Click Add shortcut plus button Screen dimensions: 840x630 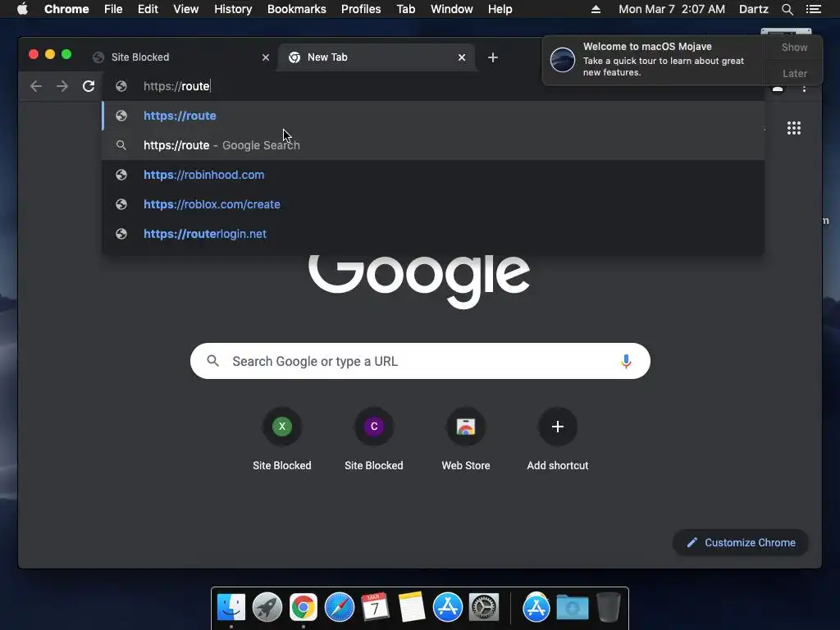(558, 427)
